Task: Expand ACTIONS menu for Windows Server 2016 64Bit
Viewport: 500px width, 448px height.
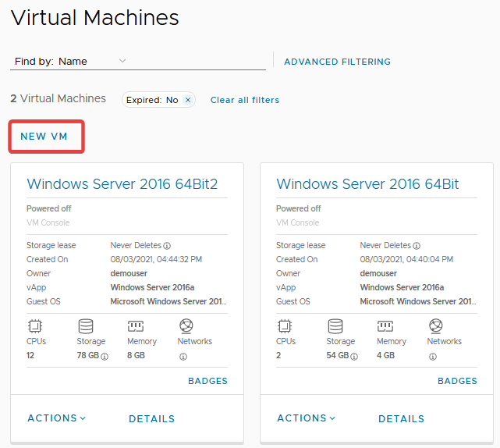Action: click(306, 418)
